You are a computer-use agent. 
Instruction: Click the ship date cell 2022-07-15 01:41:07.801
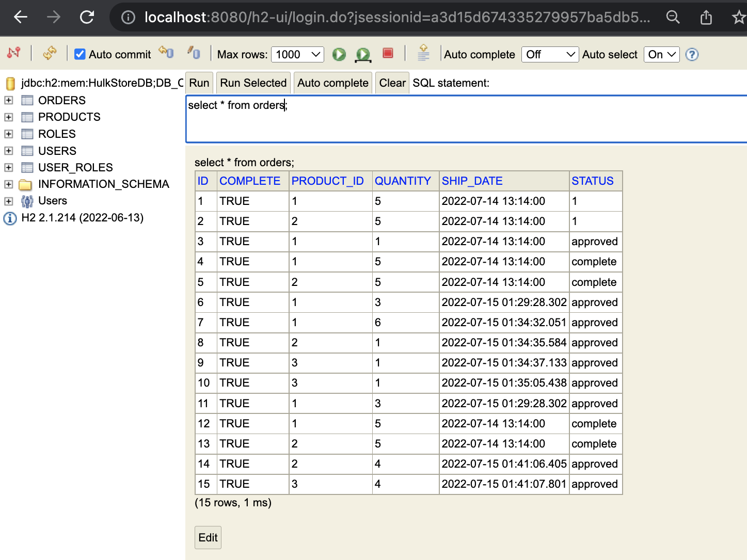[x=504, y=484]
